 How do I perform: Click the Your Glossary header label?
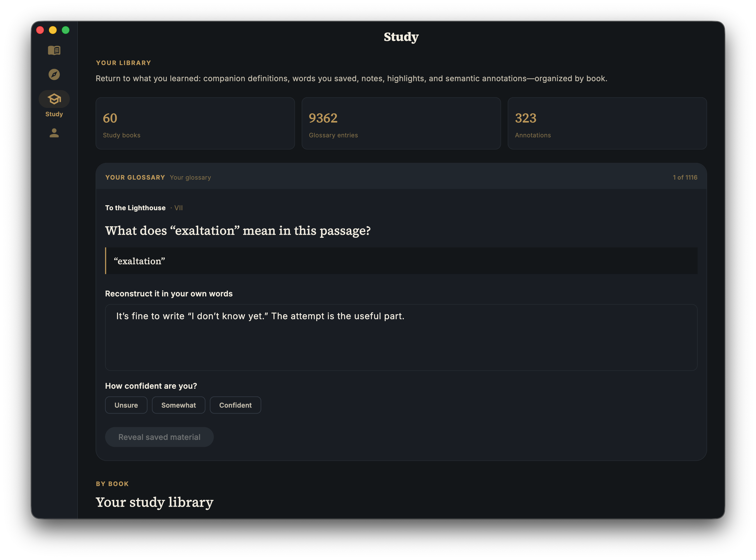click(135, 177)
